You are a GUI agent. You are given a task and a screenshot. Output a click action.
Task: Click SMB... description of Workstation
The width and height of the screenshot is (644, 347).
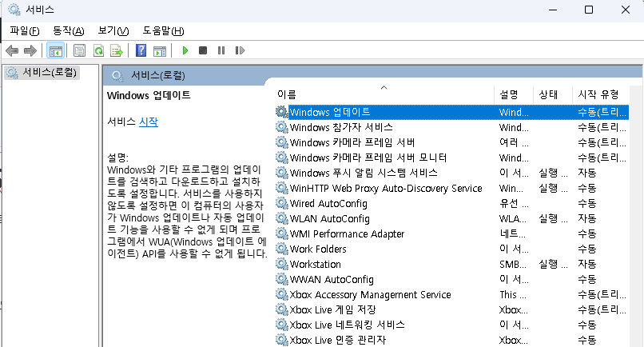click(x=513, y=265)
